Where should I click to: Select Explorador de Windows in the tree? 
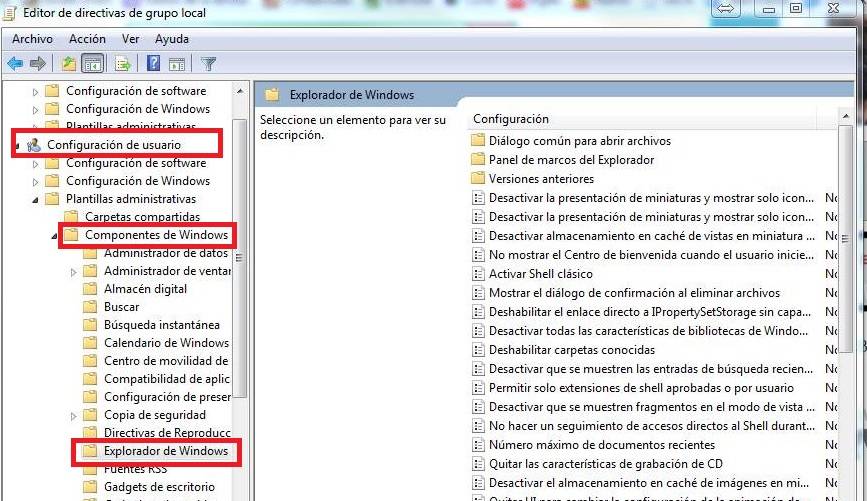[165, 451]
